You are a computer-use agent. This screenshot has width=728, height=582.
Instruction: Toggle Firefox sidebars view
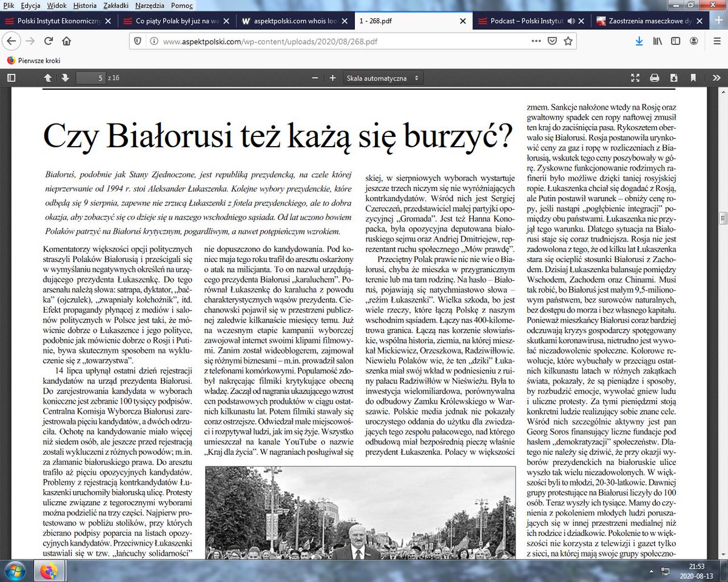click(676, 41)
